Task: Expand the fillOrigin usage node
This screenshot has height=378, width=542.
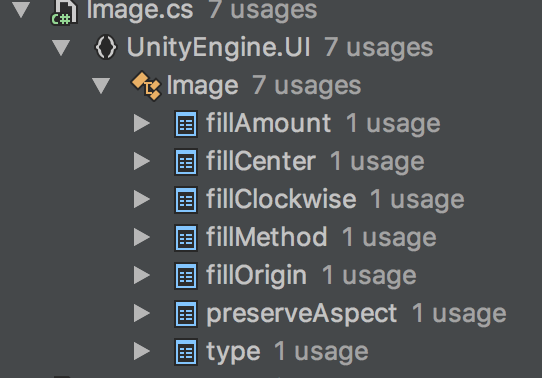Action: click(x=142, y=275)
